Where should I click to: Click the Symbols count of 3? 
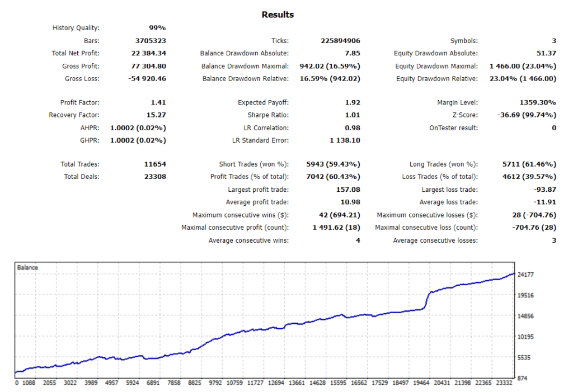pyautogui.click(x=553, y=40)
